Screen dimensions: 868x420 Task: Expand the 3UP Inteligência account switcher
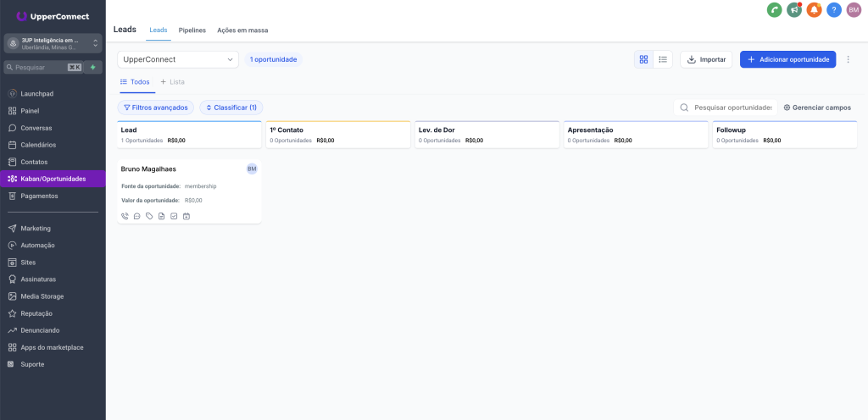(x=53, y=43)
